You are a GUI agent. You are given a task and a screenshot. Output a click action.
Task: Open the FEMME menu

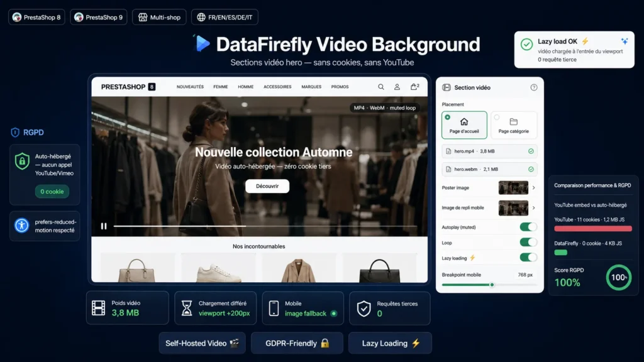coord(221,87)
